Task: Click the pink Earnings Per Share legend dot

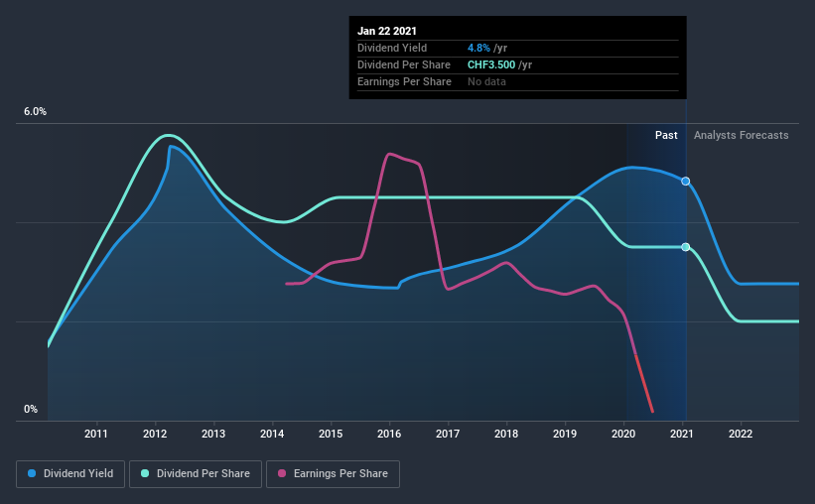Action: click(x=282, y=473)
